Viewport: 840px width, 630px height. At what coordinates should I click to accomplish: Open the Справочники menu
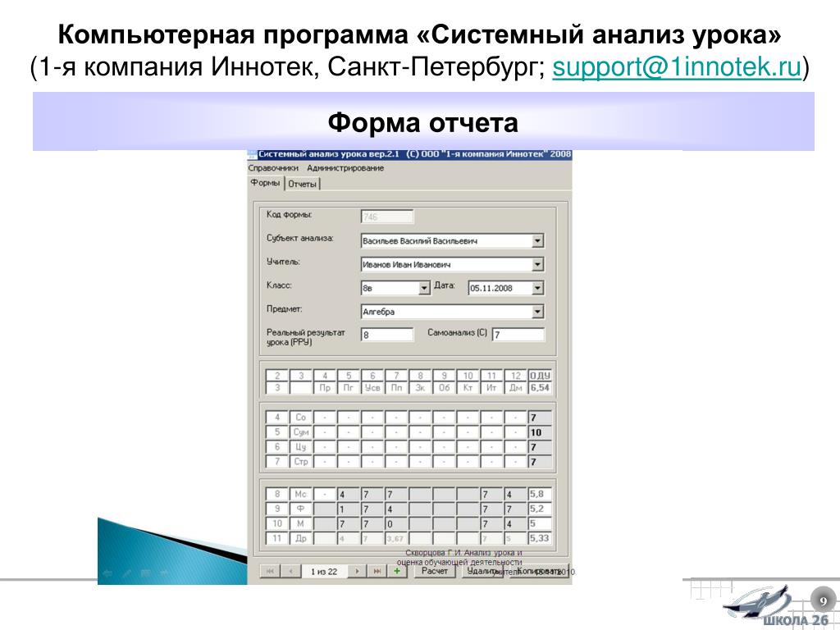(273, 168)
